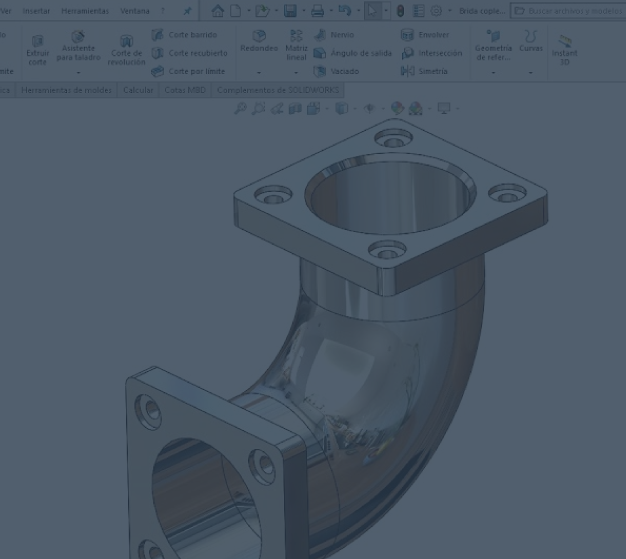Select the Corte por límite tool
This screenshot has height=559, width=626.
188,71
